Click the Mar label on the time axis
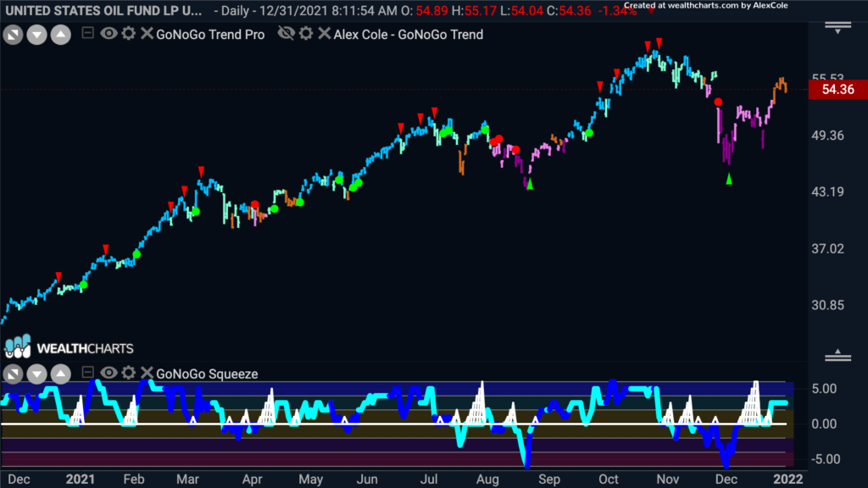 point(187,480)
